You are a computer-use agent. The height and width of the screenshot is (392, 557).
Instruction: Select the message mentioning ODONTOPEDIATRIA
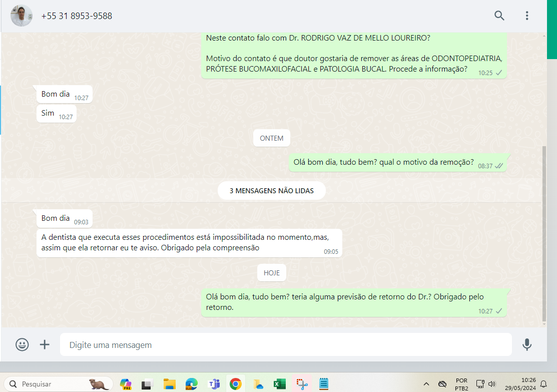tap(354, 56)
